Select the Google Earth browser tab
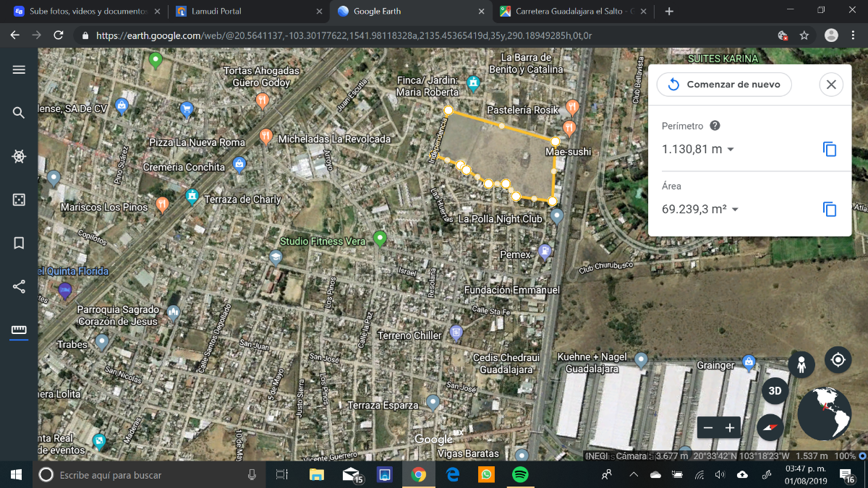This screenshot has width=868, height=488. point(409,12)
